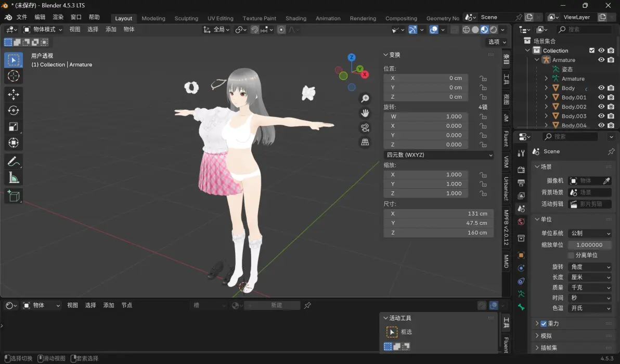This screenshot has height=364, width=620.
Task: Hide Body.002 mesh in viewport
Action: click(x=601, y=107)
